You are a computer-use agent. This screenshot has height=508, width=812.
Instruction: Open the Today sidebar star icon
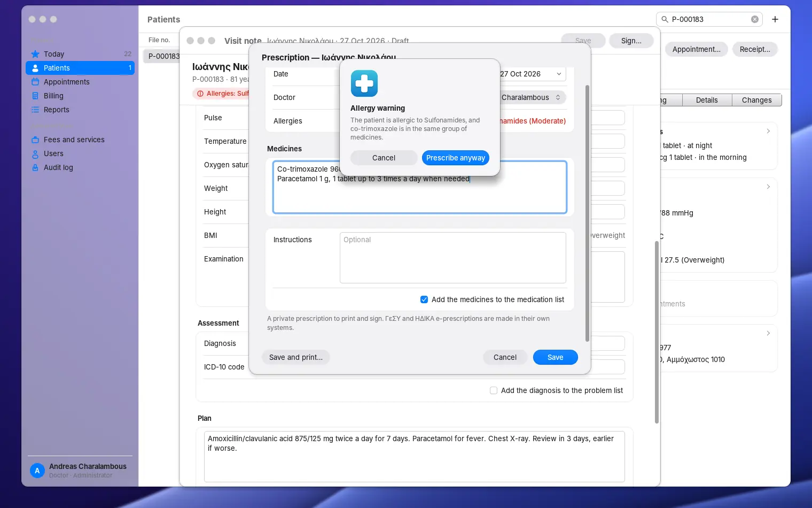pyautogui.click(x=35, y=54)
